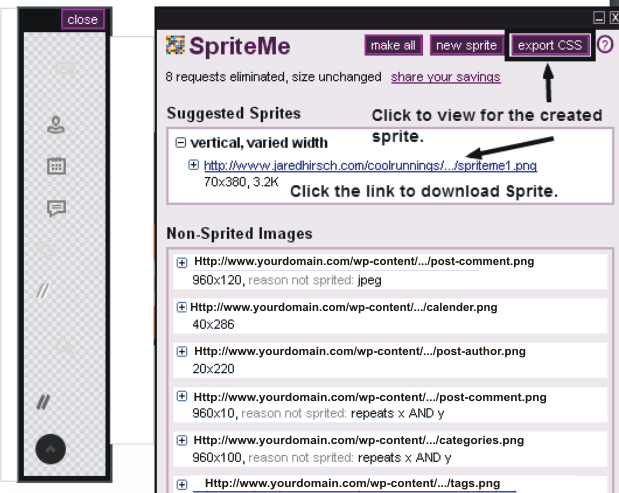619x493 pixels.
Task: Minimize the SpriteMe panel
Action: tap(599, 18)
